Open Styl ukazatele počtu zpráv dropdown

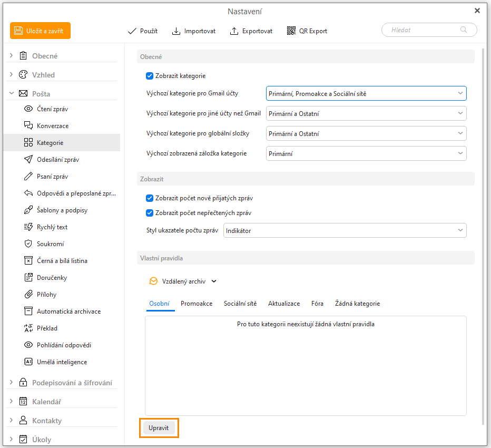pyautogui.click(x=345, y=230)
